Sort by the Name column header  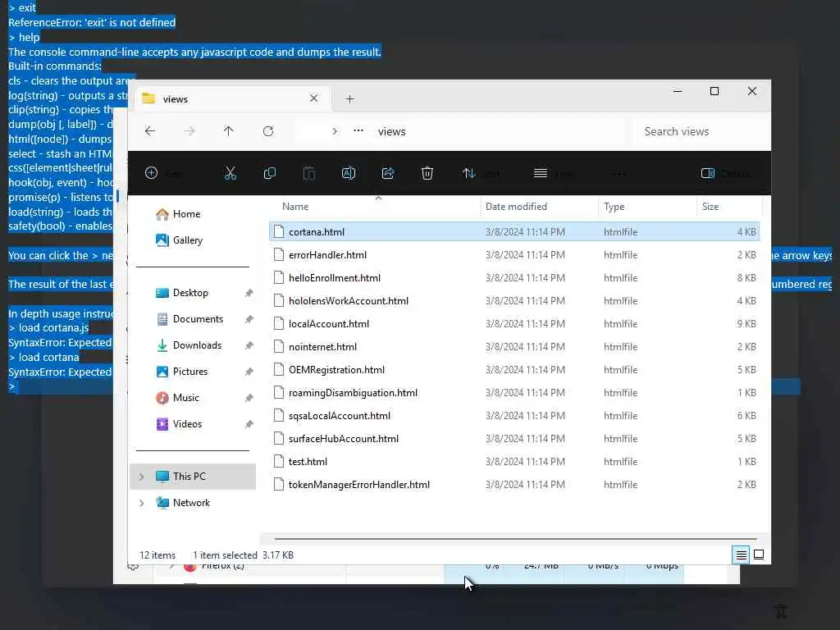(377, 206)
